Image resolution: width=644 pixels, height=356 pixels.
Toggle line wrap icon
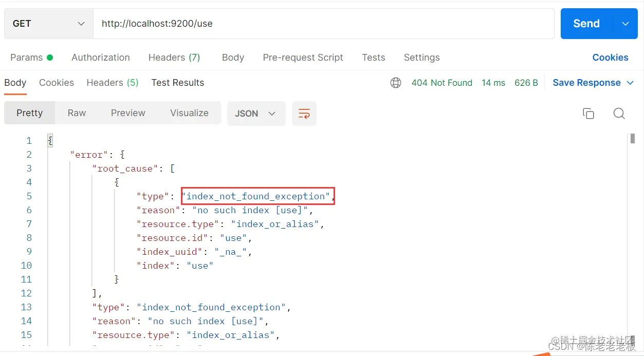pos(304,114)
